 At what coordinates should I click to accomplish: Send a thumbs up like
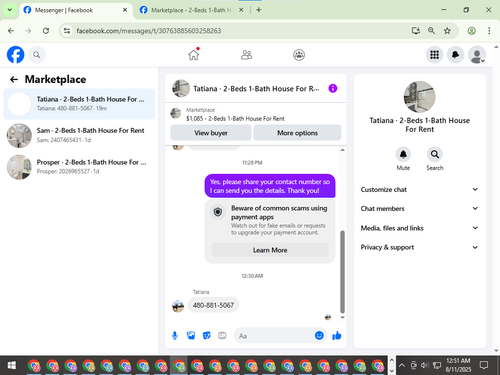click(337, 336)
